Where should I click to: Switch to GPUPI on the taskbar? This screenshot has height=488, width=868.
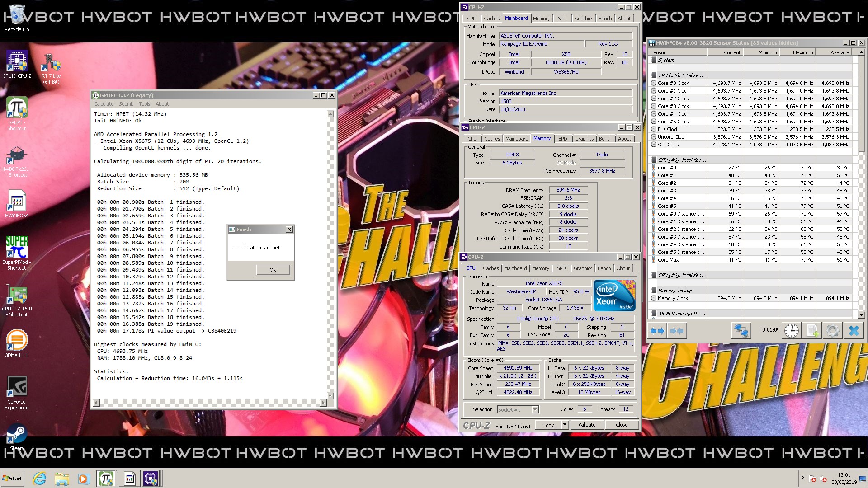tap(106, 479)
